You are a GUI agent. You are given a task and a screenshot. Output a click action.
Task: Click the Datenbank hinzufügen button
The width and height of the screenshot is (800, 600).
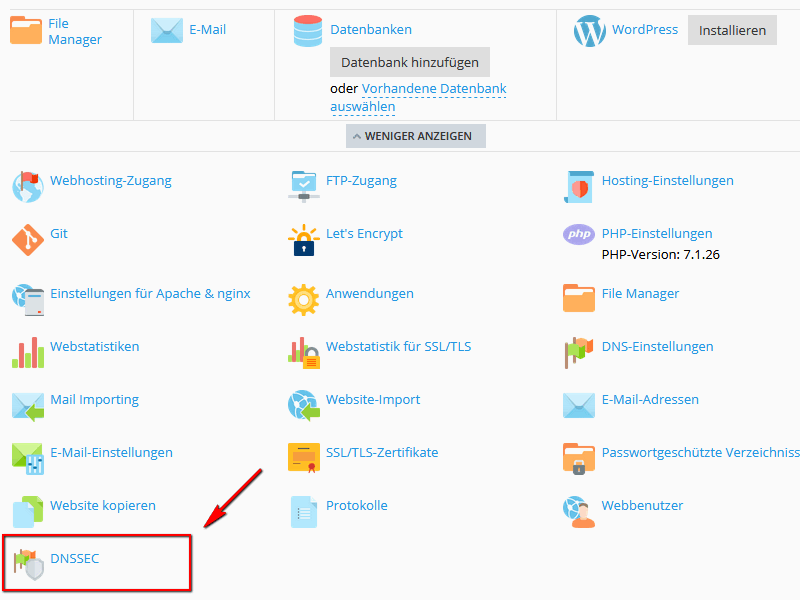tap(410, 62)
